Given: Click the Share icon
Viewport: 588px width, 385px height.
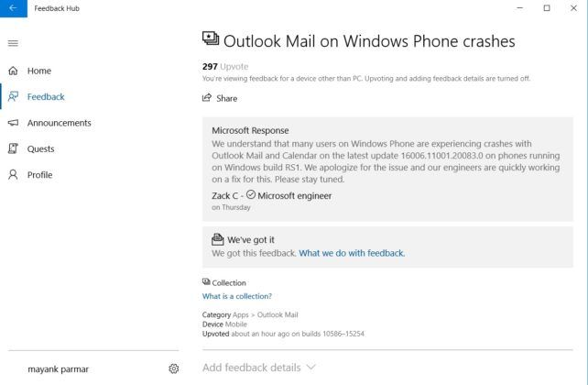Looking at the screenshot, I should 207,98.
